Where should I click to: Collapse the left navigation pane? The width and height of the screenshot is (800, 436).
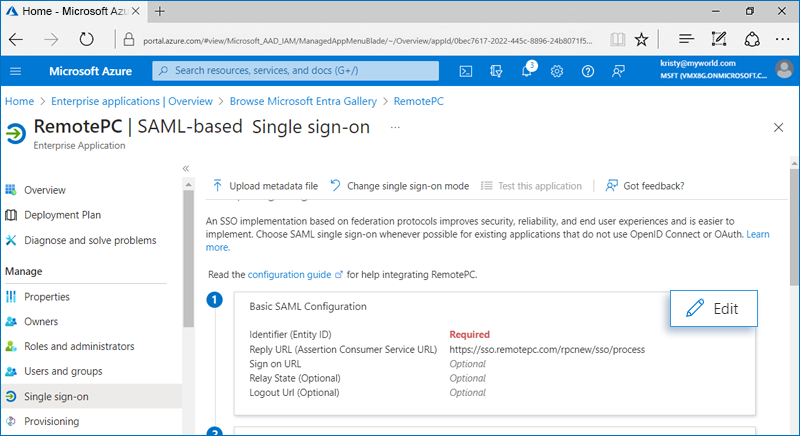[186, 168]
